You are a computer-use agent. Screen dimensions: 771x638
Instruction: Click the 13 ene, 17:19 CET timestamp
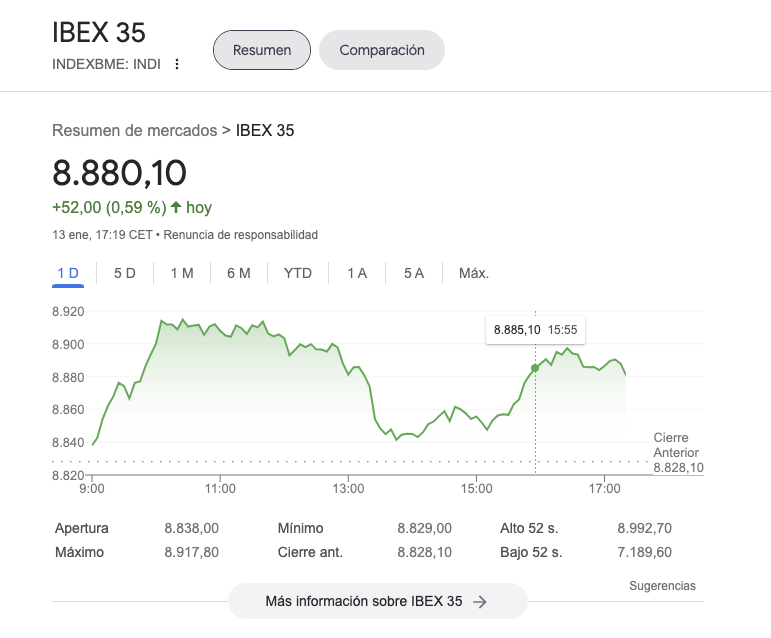pyautogui.click(x=102, y=235)
